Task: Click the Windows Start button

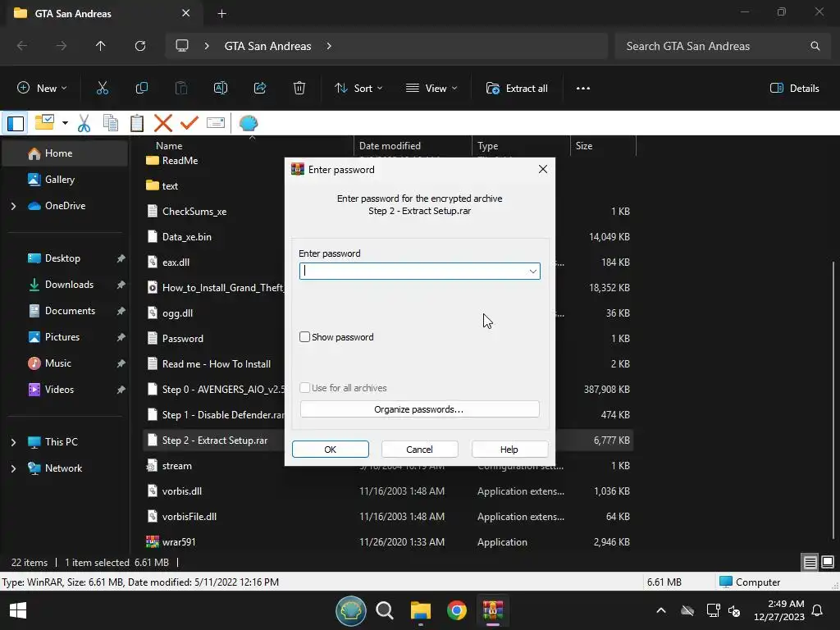Action: pos(18,610)
